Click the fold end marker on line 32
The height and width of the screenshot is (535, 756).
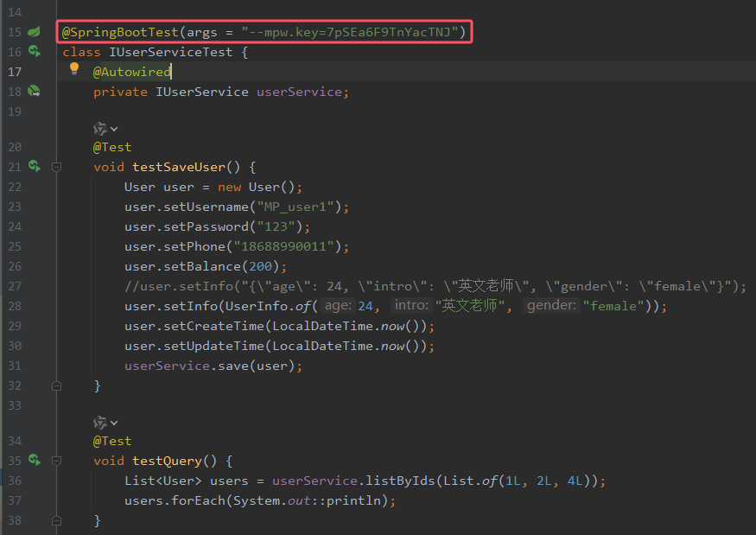point(56,386)
